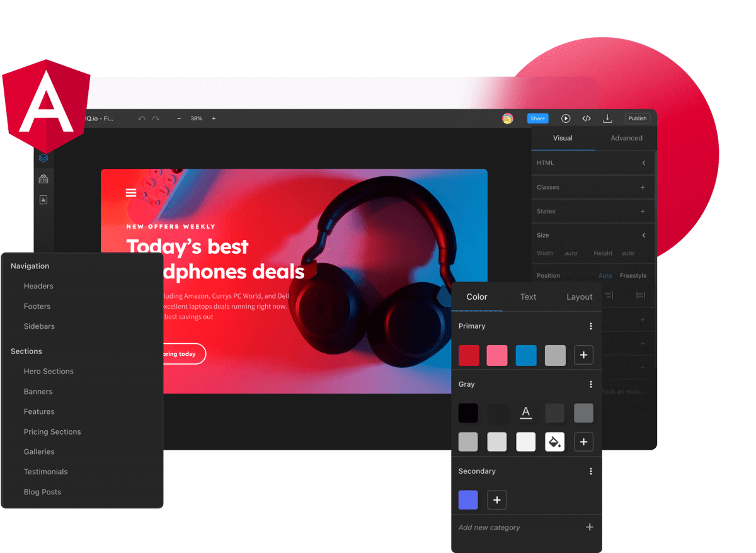Select the Layers panel icon in left sidebar

43,157
